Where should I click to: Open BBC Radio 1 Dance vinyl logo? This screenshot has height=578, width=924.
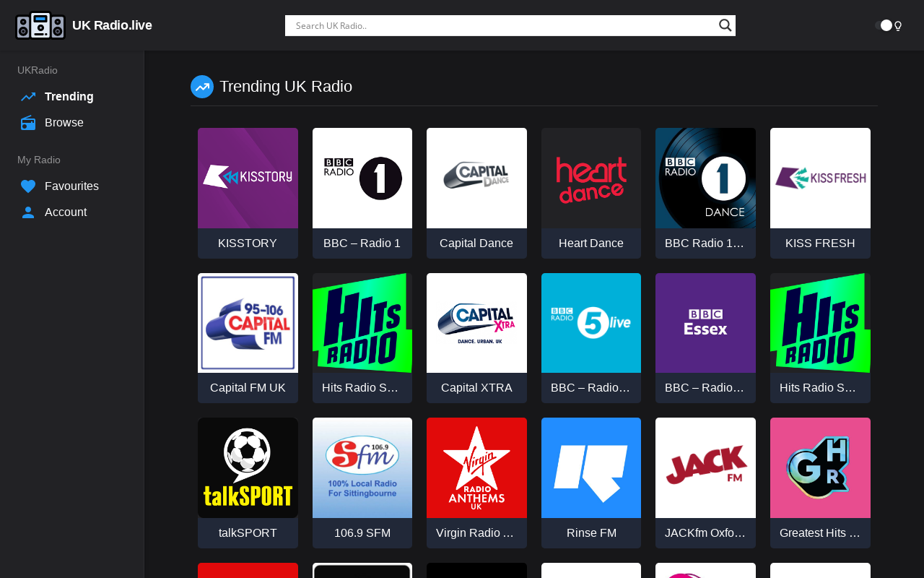[x=705, y=178]
